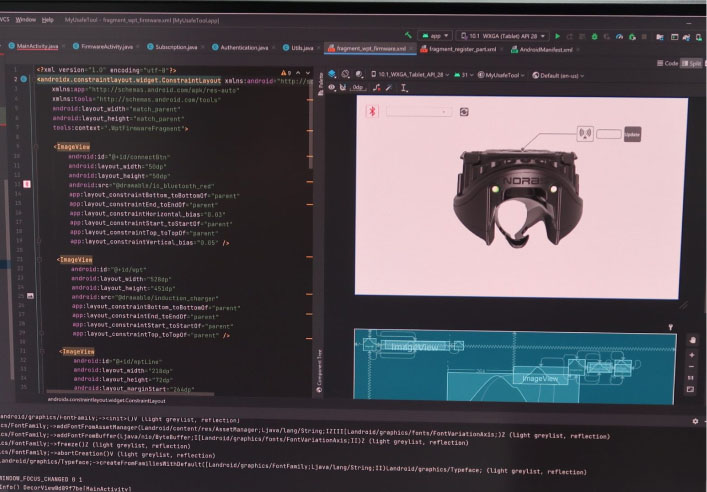Select the helmet image in the design preview
The height and width of the screenshot is (492, 707).
pos(518,199)
